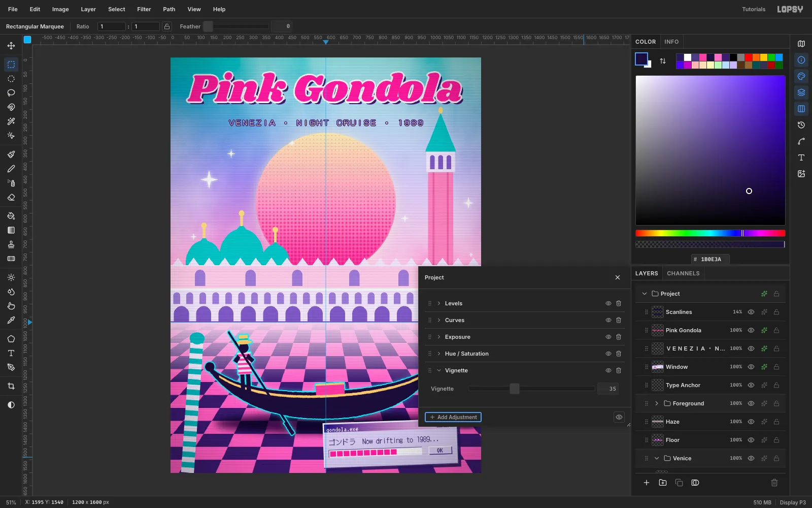This screenshot has height=508, width=812.
Task: Toggle Hue / Saturation adjustment visibility
Action: [x=608, y=354]
